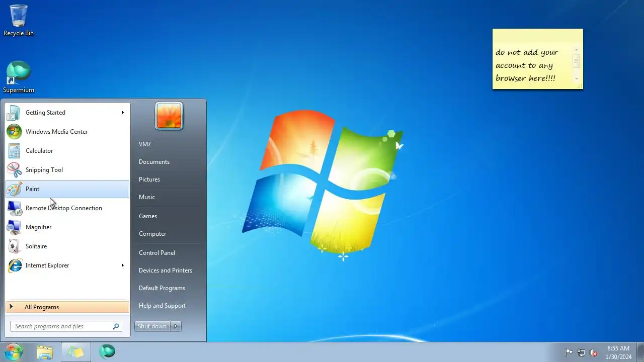Click the Action Center flag icon

click(569, 352)
